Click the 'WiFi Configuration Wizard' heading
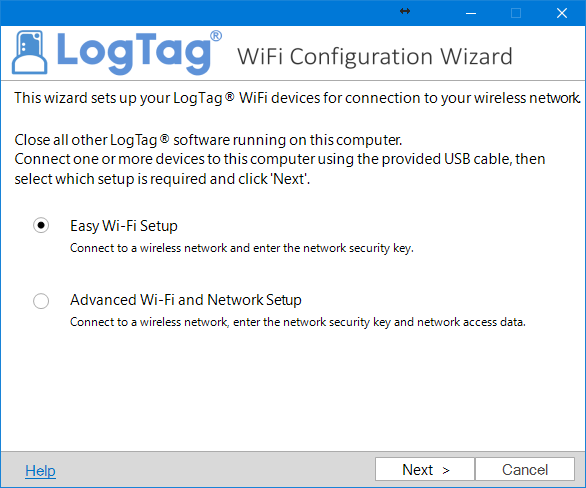Viewport: 586px width, 488px height. point(374,57)
